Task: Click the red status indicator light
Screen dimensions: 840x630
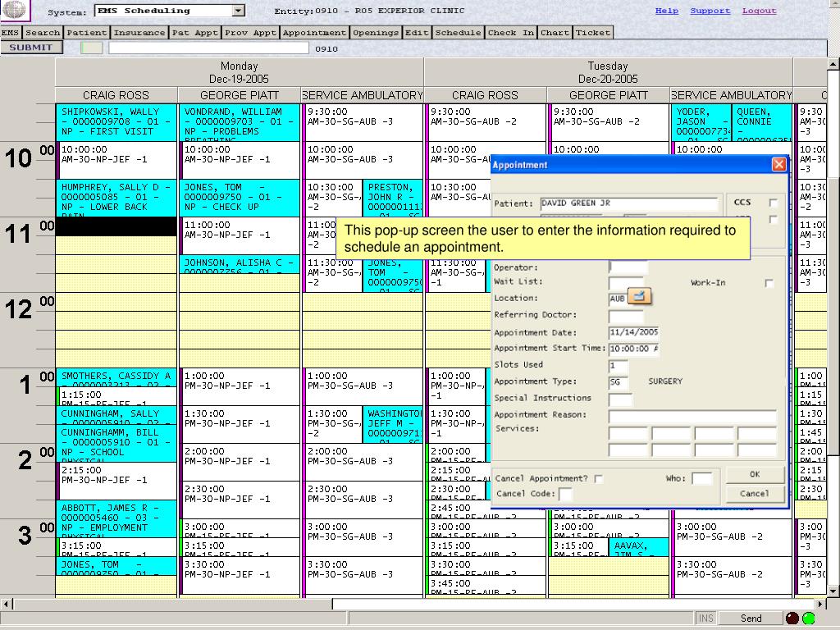Action: pos(792,619)
